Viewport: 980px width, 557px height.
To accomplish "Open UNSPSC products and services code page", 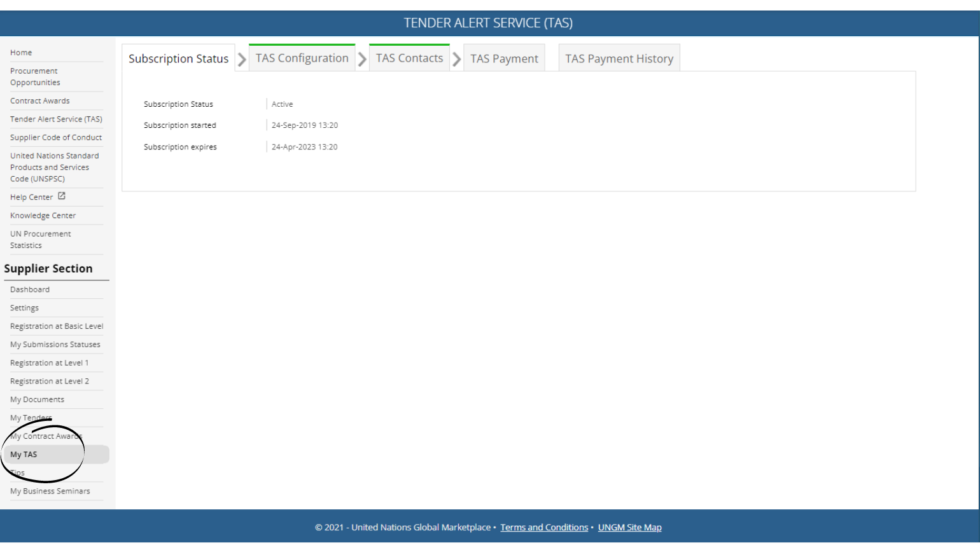I will coord(55,167).
